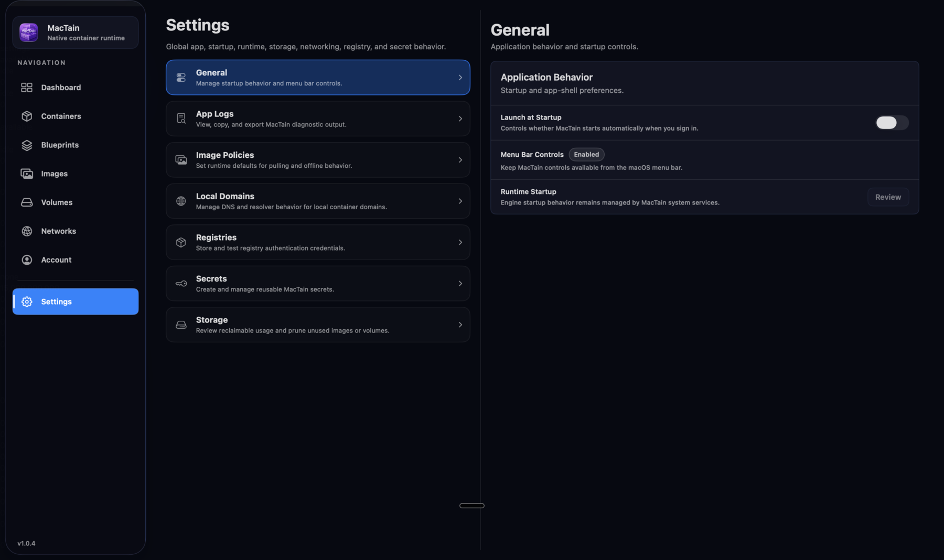
Task: Click 'Review reclaimable usage and prune' description
Action: [x=293, y=330]
